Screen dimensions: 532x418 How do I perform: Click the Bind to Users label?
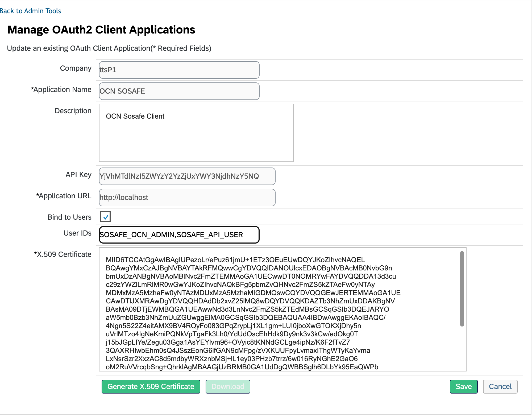[69, 217]
